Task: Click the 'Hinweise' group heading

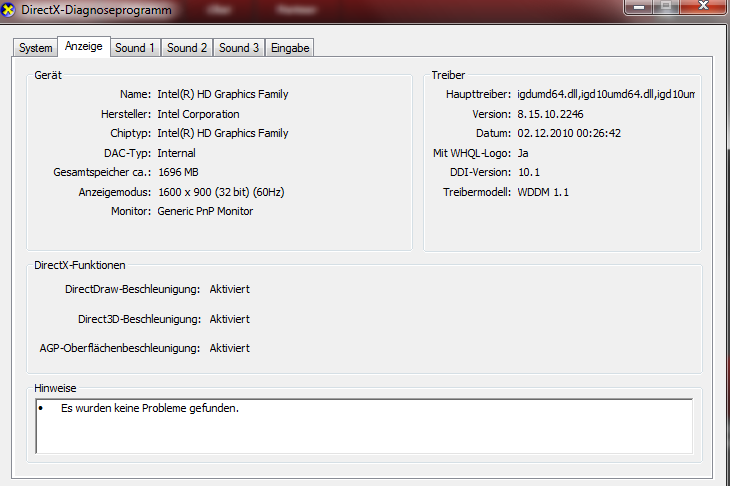Action: pyautogui.click(x=55, y=388)
